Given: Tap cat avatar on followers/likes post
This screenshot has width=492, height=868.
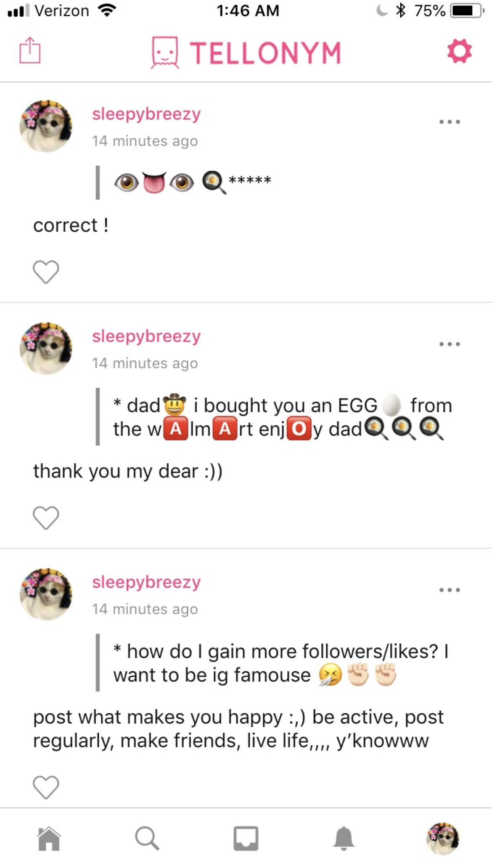Looking at the screenshot, I should pyautogui.click(x=46, y=594).
